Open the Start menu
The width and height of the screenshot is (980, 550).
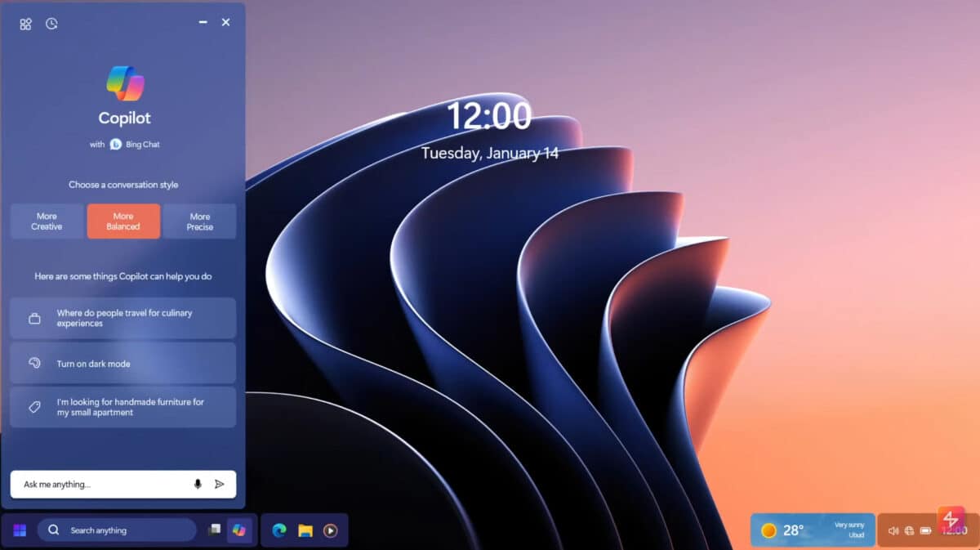pos(18,530)
